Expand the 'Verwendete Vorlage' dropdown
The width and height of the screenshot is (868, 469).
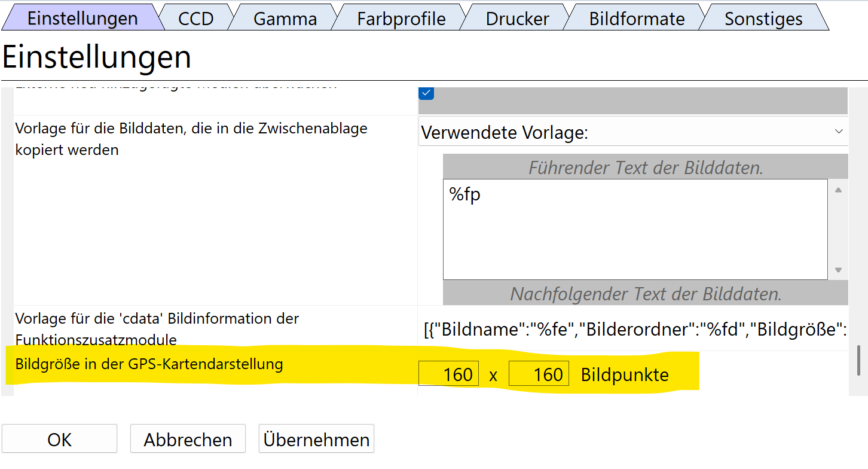(x=632, y=132)
